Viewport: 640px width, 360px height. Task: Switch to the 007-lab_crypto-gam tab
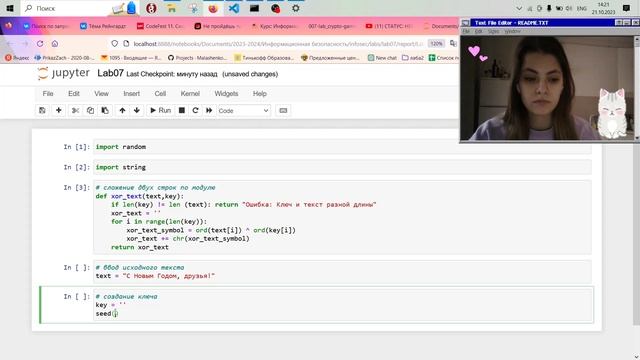coord(331,26)
